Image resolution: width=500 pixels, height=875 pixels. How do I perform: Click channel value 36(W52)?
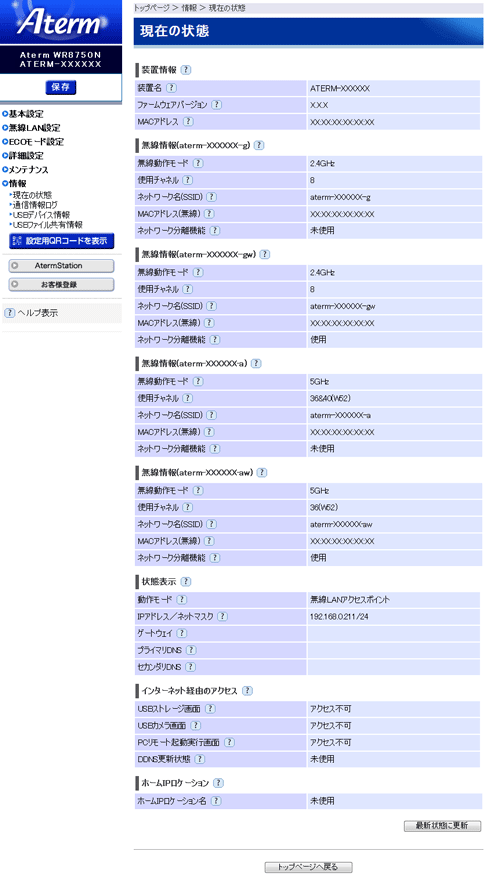tap(325, 508)
